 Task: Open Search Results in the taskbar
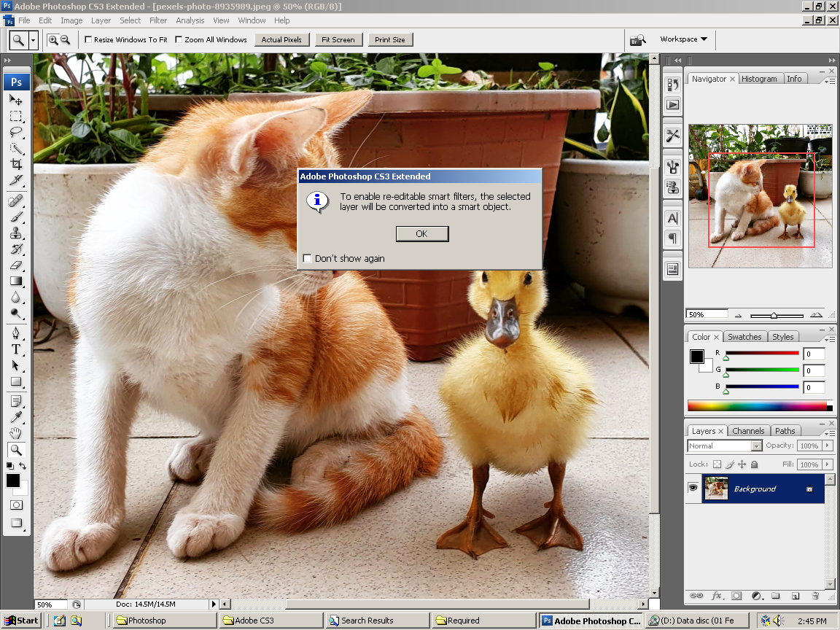coord(378,621)
